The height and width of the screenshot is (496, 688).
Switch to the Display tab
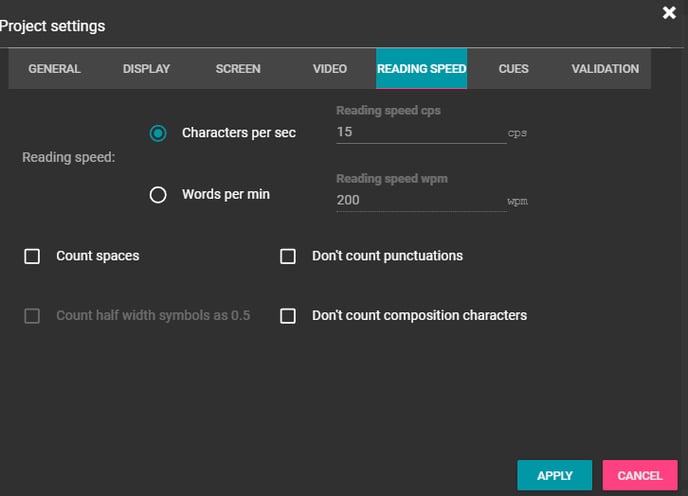[x=146, y=69]
